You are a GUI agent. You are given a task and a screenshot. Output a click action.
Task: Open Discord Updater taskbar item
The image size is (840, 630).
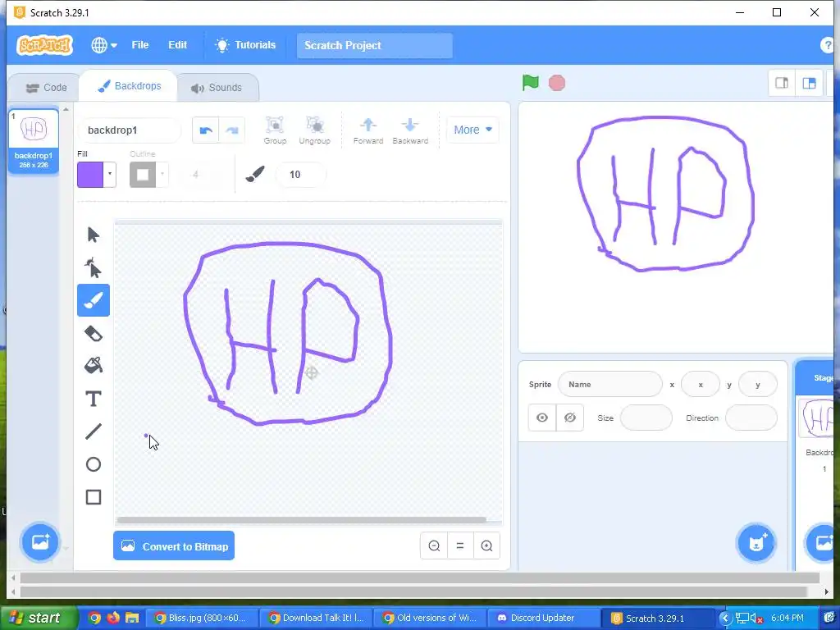pyautogui.click(x=543, y=618)
